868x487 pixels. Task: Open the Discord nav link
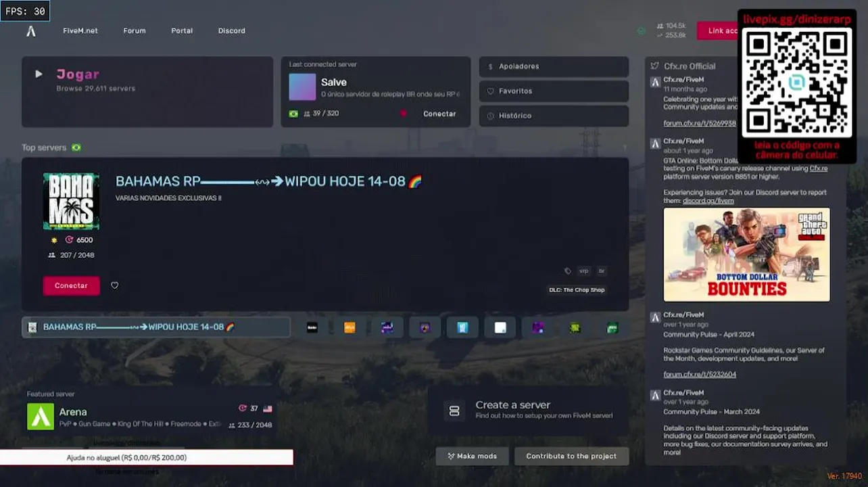click(x=232, y=30)
